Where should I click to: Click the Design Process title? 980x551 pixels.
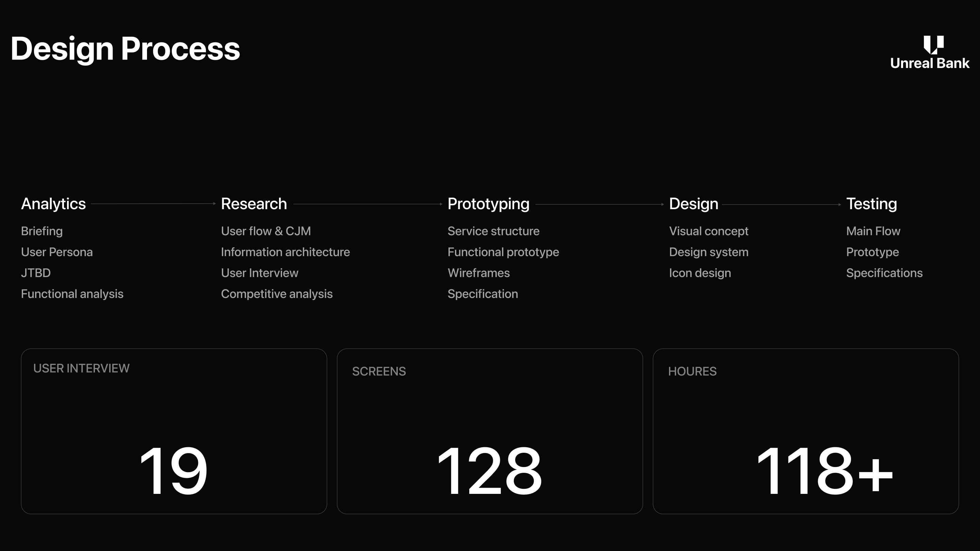click(x=125, y=49)
